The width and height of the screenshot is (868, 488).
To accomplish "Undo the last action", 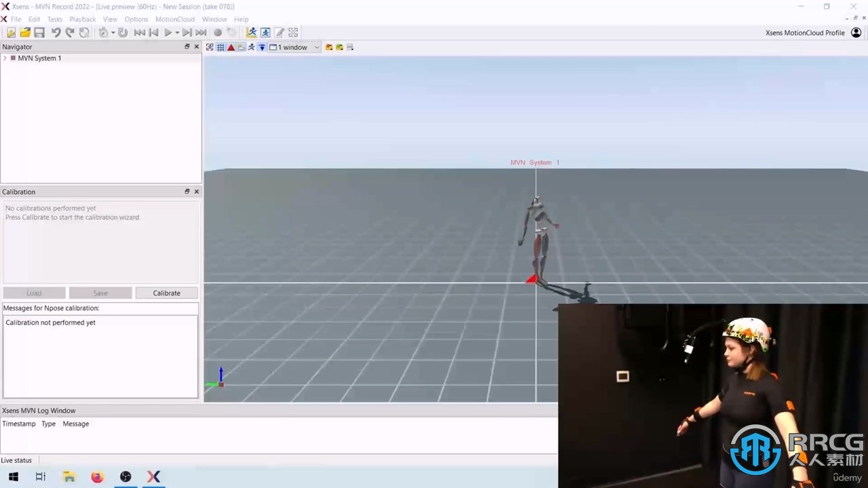I will (56, 33).
